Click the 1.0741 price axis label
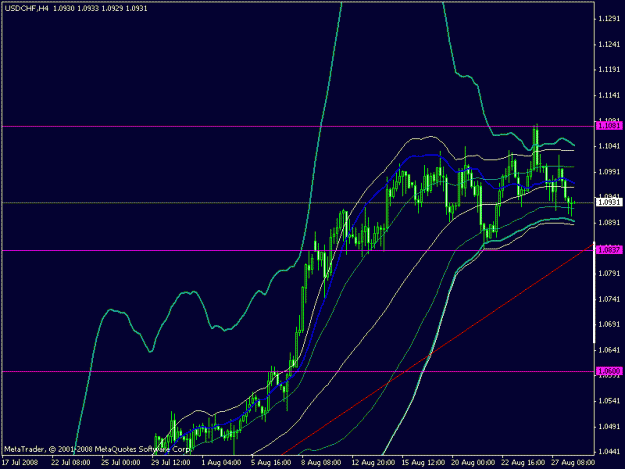Screen dimensions: 625x469 coord(609,299)
